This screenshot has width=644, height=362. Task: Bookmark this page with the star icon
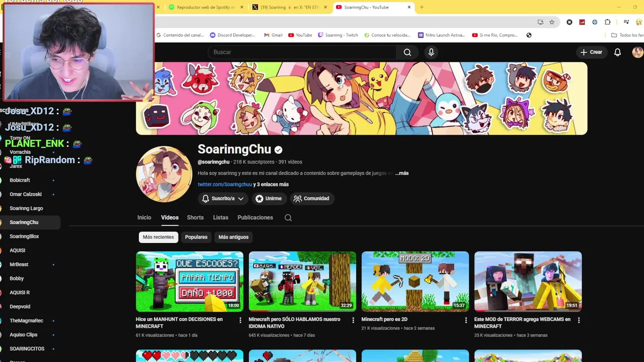[x=552, y=22]
